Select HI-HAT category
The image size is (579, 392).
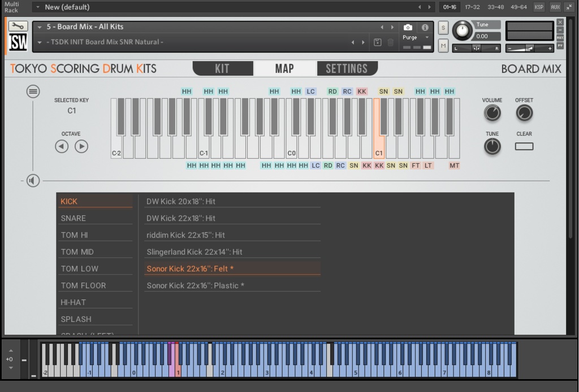[95, 302]
